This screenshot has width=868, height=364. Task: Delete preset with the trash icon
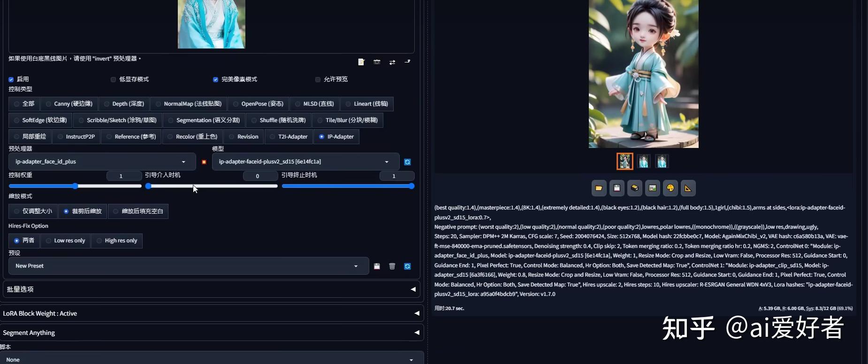pyautogui.click(x=392, y=266)
